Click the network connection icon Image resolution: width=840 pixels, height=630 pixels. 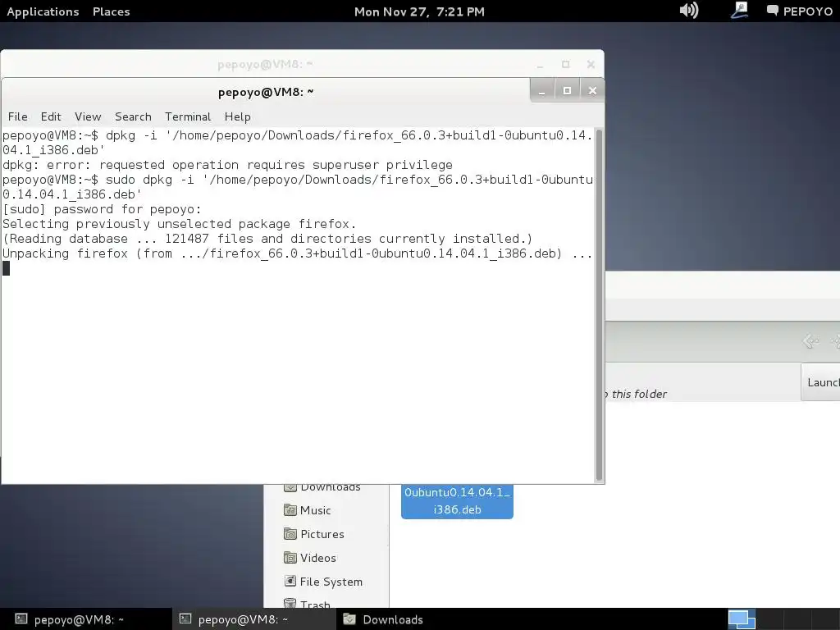point(739,10)
